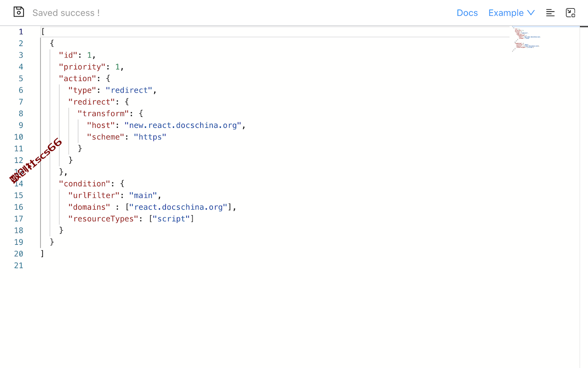Click the "resourceTypes" key text

click(103, 219)
